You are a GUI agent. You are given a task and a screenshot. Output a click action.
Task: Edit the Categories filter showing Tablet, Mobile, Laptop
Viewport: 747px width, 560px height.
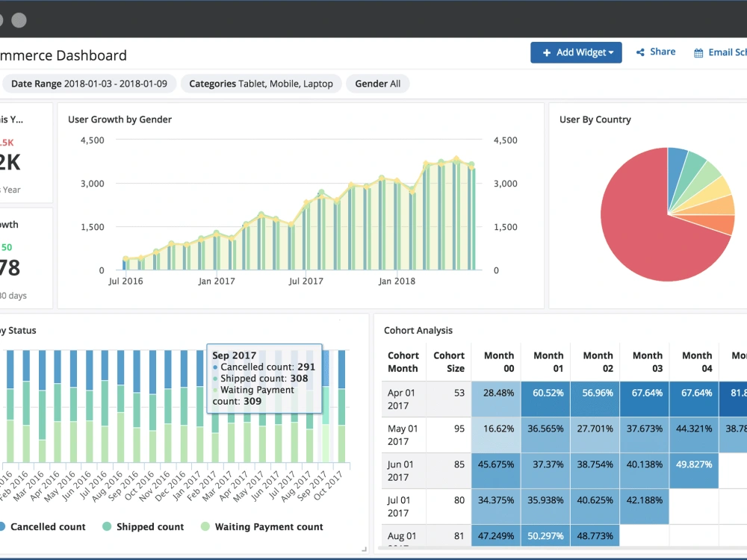pyautogui.click(x=260, y=84)
